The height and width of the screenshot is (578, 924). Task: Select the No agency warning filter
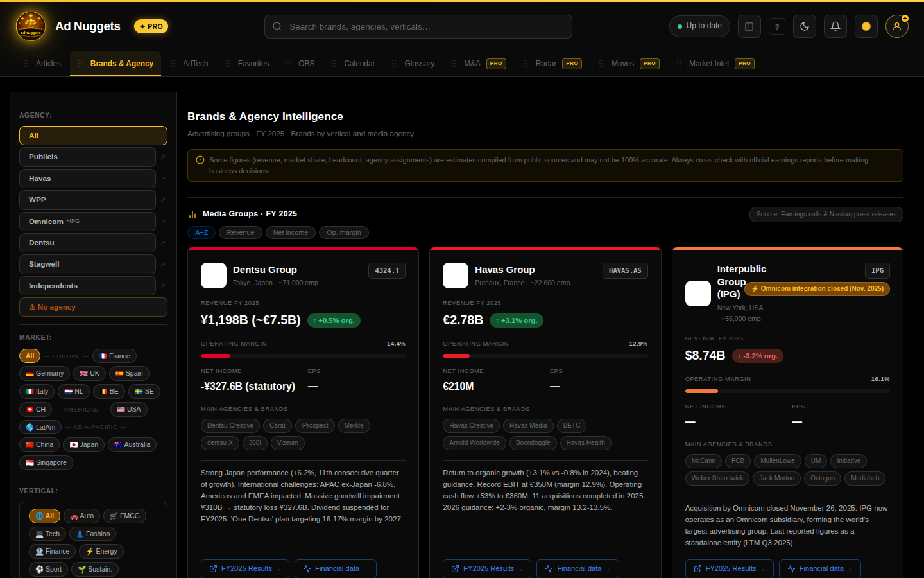click(93, 307)
